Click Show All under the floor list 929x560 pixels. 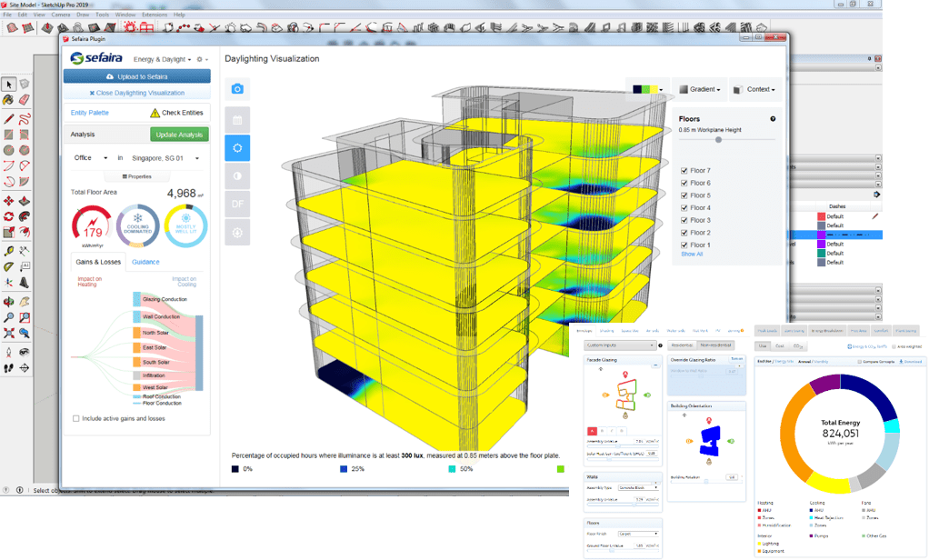[692, 254]
